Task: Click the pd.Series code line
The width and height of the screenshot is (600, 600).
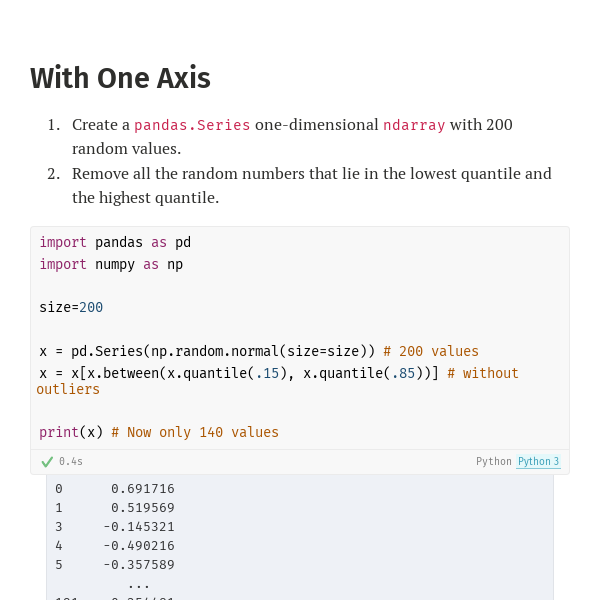Action: (x=207, y=352)
